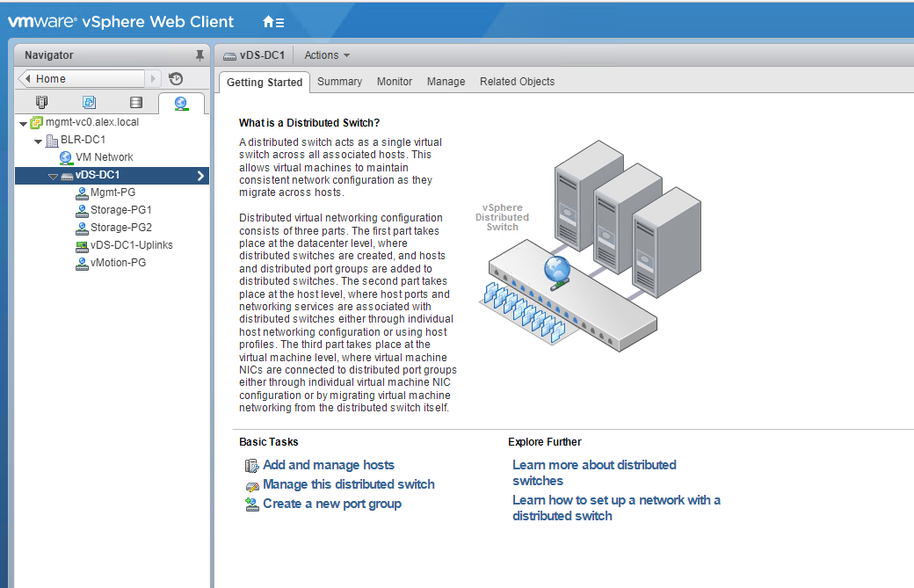
Task: Switch to the VMs and Templates view
Action: pyautogui.click(x=89, y=103)
